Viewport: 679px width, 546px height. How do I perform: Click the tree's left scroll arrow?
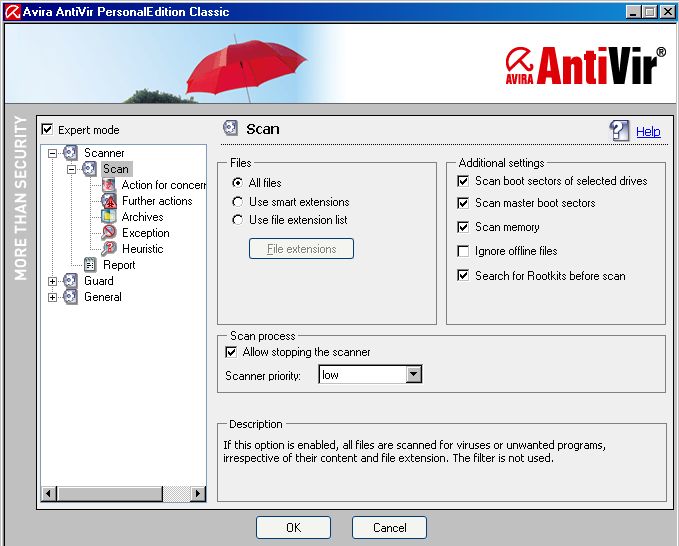click(x=49, y=493)
